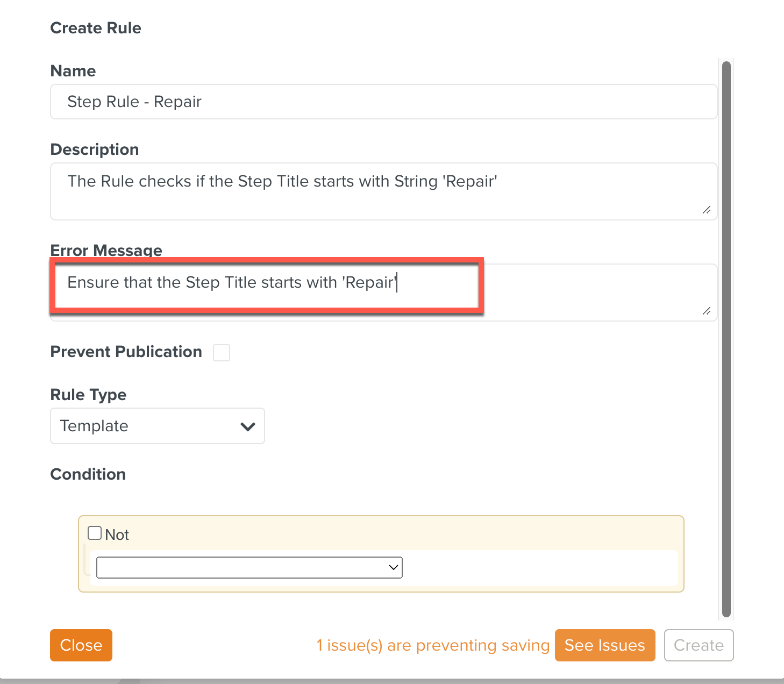Click the vertical scrollbar of the dialog
Screen dimensions: 784x684
coord(726,339)
